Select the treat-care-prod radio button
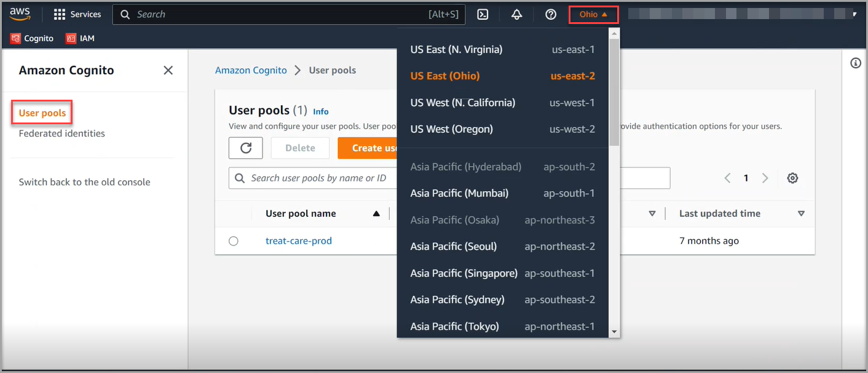Viewport: 868px width, 373px height. point(234,241)
